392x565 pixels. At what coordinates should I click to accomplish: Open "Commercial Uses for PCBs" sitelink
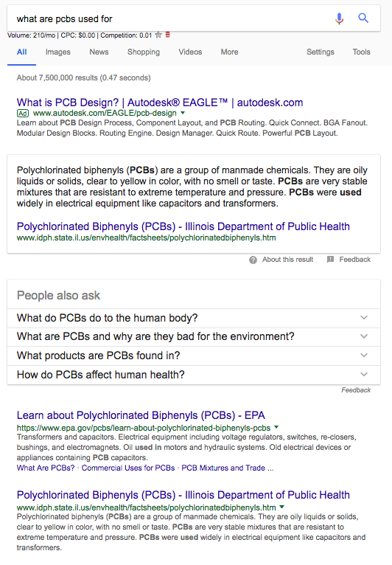[x=128, y=468]
